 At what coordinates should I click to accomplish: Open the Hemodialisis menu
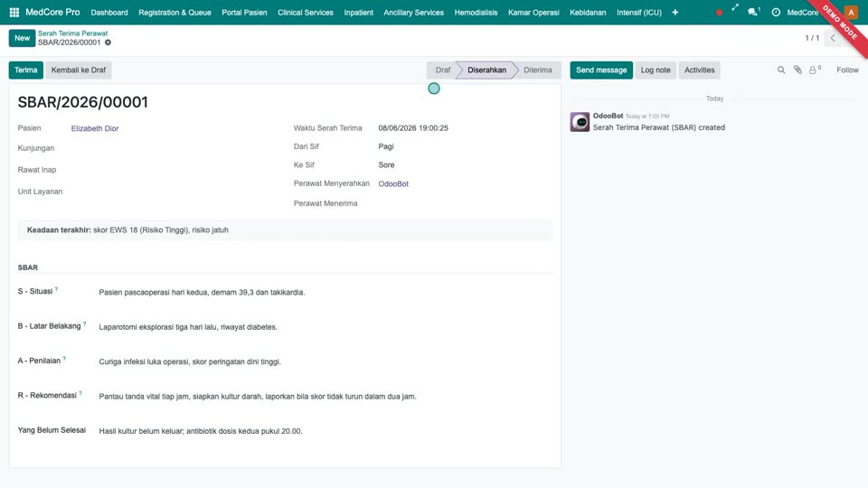pos(476,12)
